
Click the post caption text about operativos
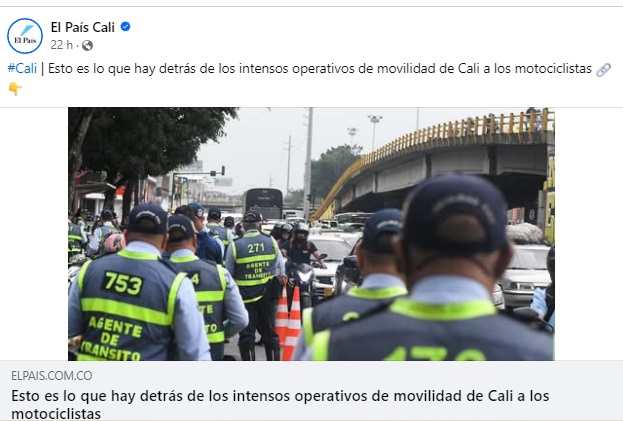click(320, 68)
